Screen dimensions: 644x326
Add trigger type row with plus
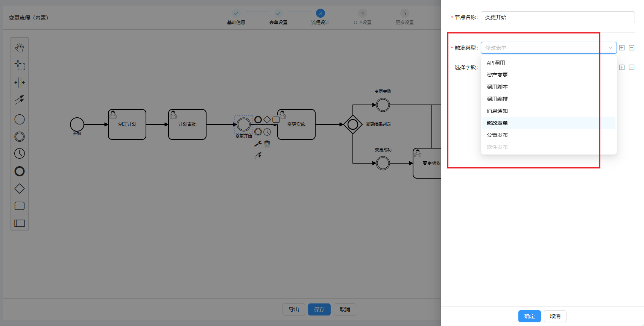tap(622, 48)
